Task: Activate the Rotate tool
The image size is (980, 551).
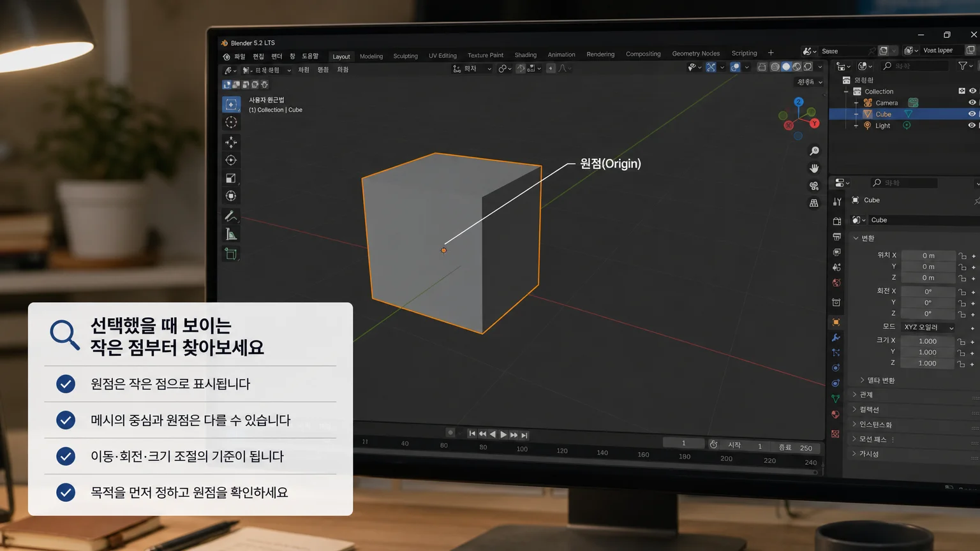Action: [x=231, y=160]
